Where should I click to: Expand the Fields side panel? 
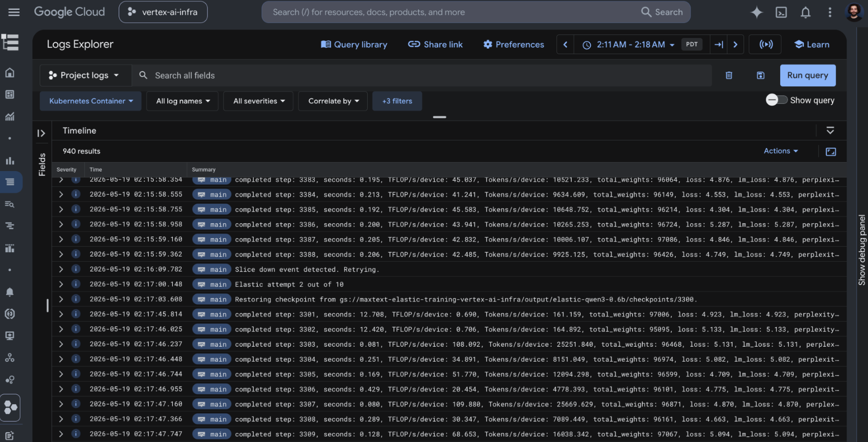pos(41,133)
